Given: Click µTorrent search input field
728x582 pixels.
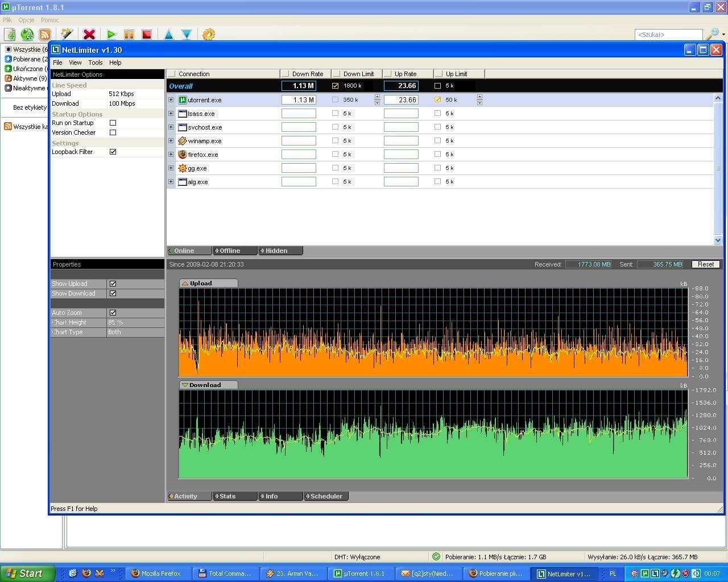Looking at the screenshot, I should (669, 35).
